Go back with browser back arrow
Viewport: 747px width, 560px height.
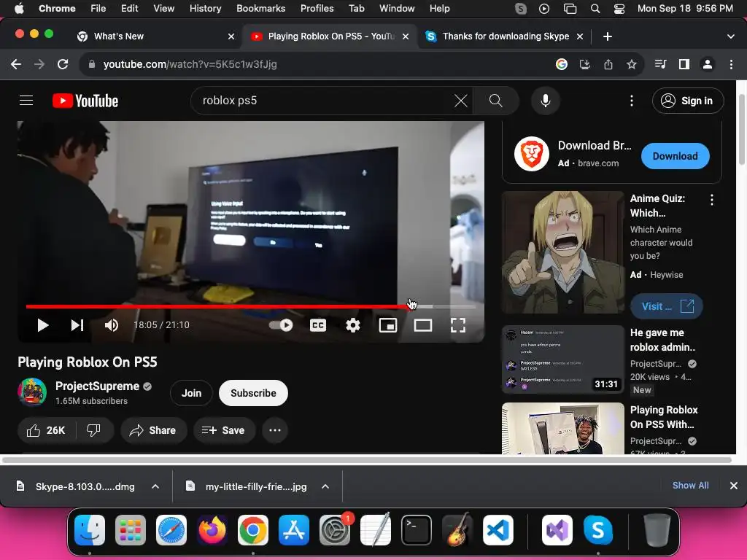16,64
